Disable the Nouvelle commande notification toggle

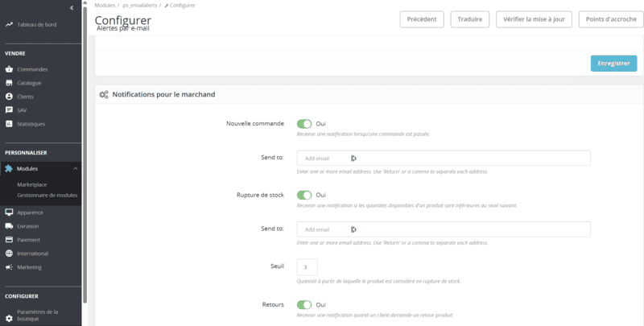pos(304,124)
